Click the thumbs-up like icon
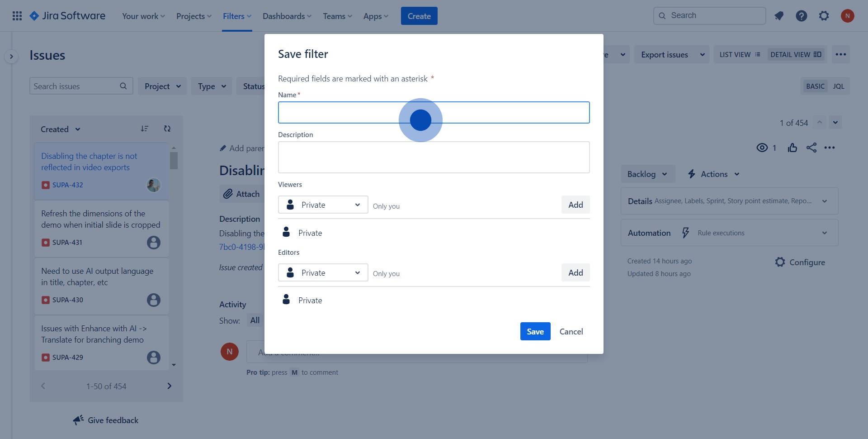 [x=793, y=148]
